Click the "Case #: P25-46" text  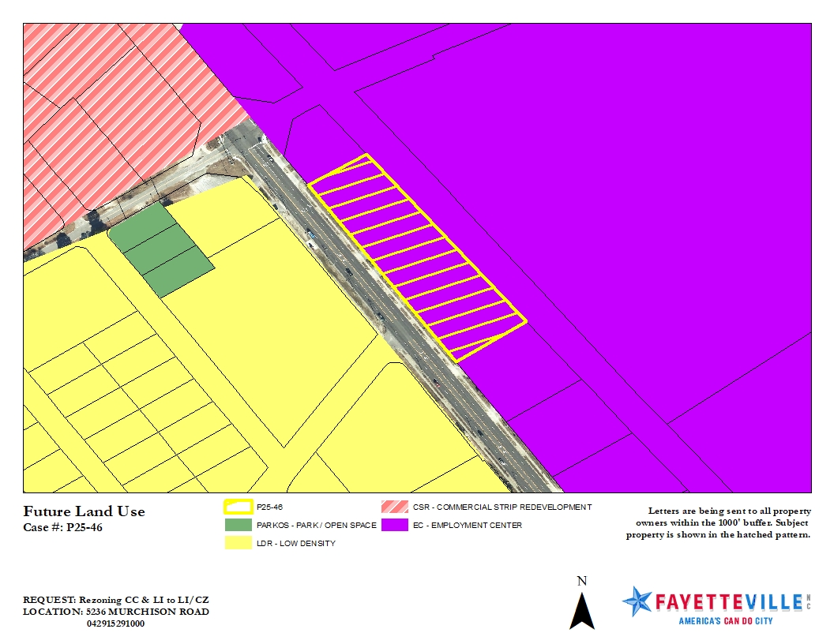pyautogui.click(x=62, y=527)
